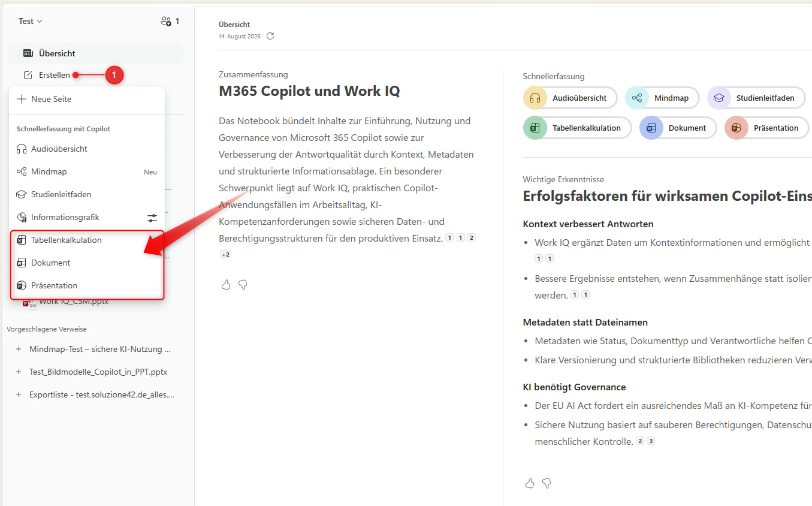Click the subheading "Kontext verbessert Antworten"
The image size is (812, 506).
pyautogui.click(x=588, y=224)
